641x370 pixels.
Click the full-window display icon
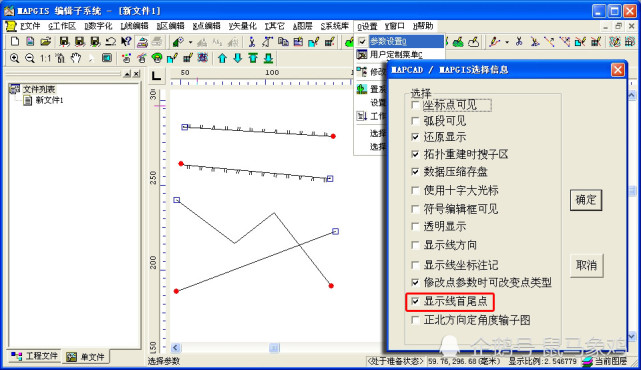coord(107,58)
